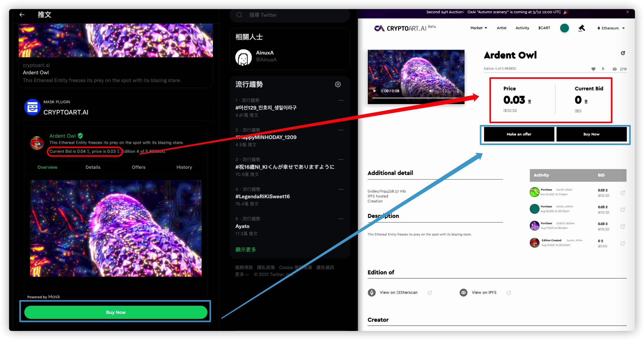Click the Make an offer button

[519, 134]
